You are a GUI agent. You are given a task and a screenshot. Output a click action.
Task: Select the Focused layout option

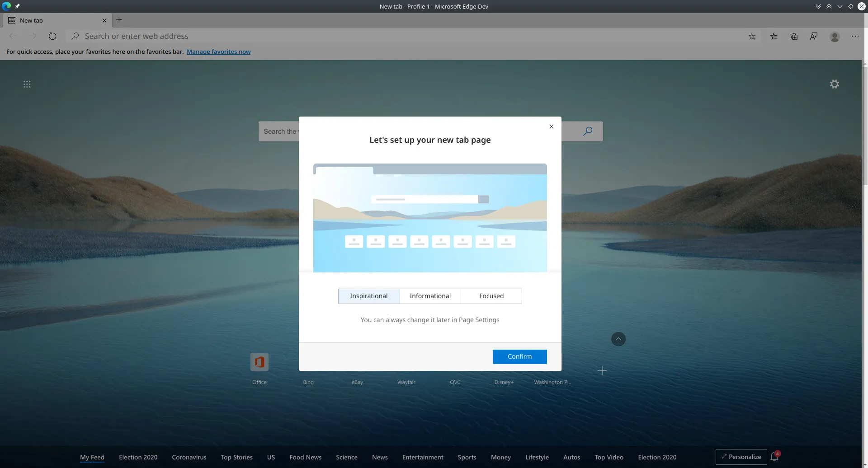coord(491,296)
